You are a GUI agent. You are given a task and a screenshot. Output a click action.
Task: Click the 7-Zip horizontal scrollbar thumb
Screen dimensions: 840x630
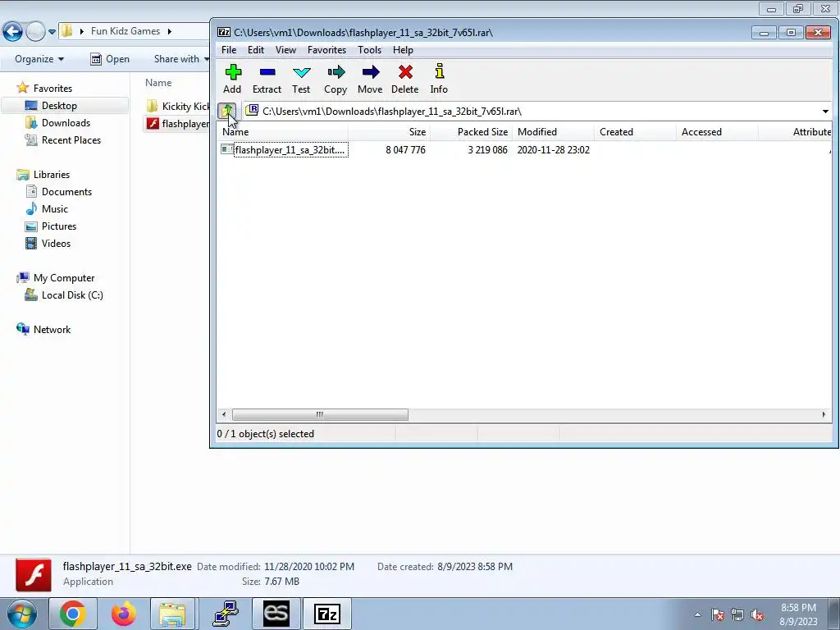click(320, 414)
